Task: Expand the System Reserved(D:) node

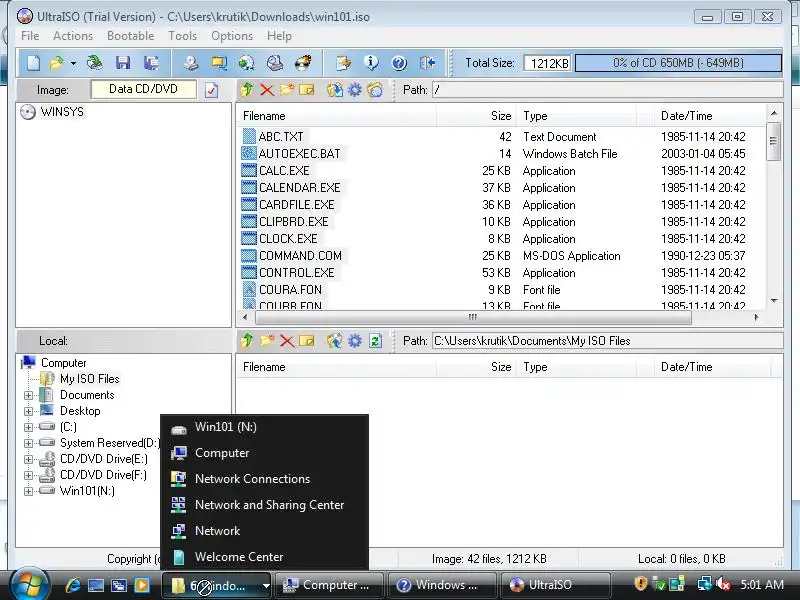Action: 29,443
